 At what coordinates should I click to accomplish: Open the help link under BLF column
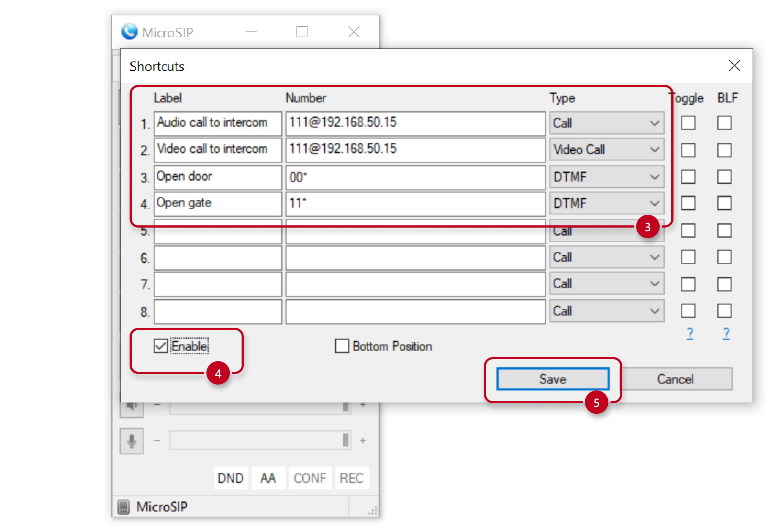[x=726, y=334]
